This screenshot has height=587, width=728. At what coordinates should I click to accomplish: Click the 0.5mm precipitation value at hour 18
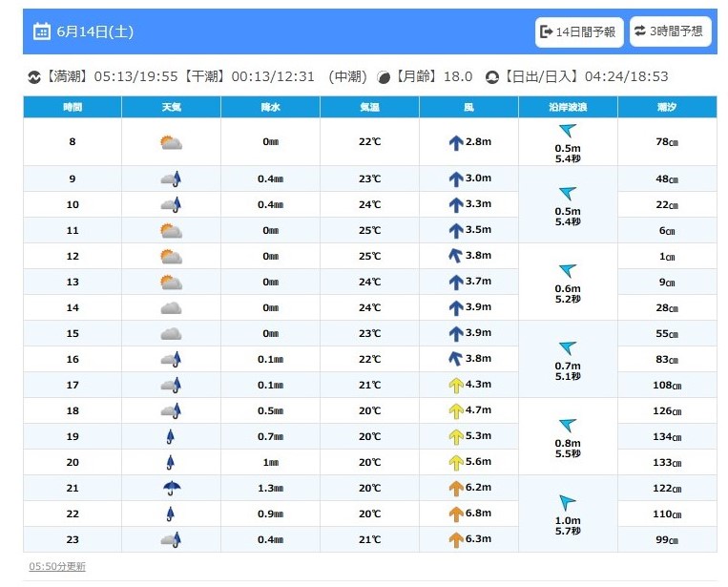point(271,410)
